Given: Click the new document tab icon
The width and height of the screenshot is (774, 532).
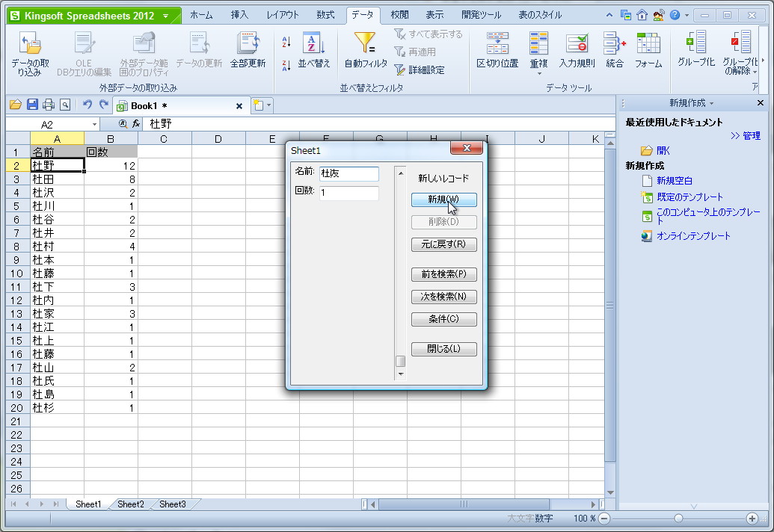Looking at the screenshot, I should click(258, 105).
